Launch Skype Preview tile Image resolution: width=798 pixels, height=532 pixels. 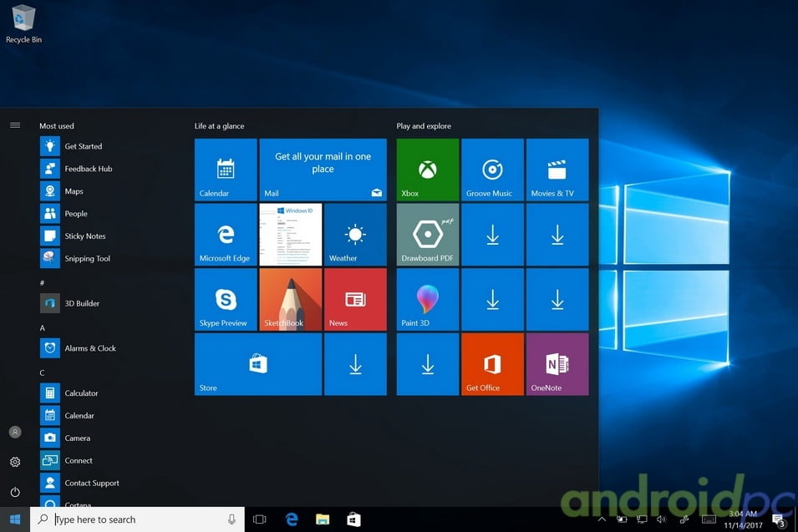coord(226,300)
